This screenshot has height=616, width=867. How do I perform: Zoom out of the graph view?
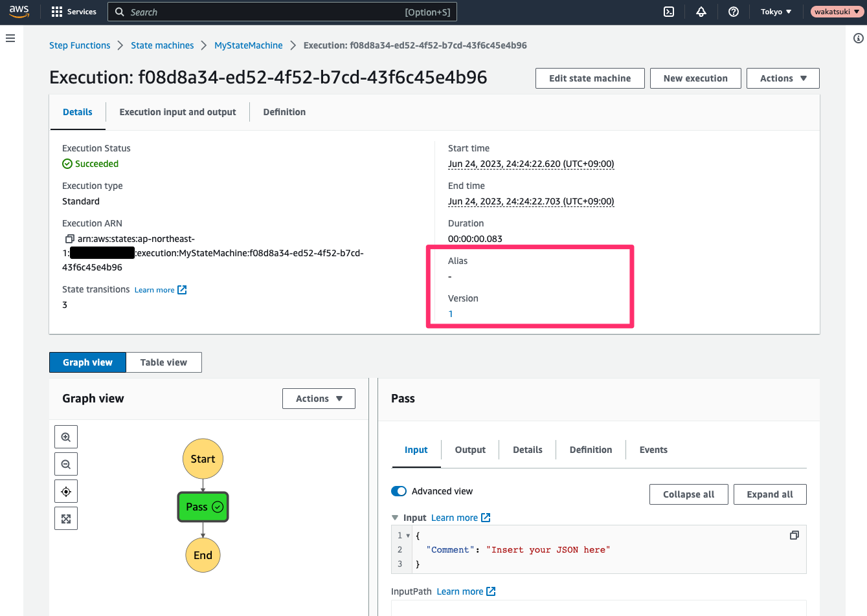pos(65,463)
